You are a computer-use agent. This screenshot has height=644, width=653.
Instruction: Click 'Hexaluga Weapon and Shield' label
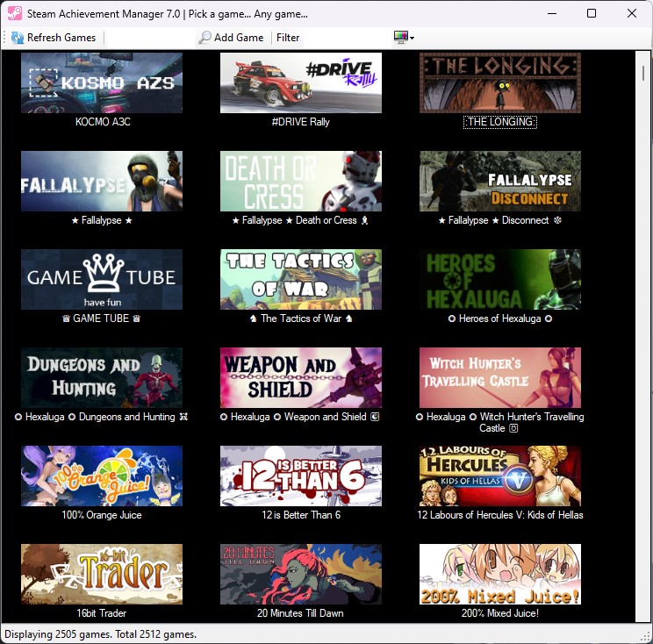pos(300,416)
